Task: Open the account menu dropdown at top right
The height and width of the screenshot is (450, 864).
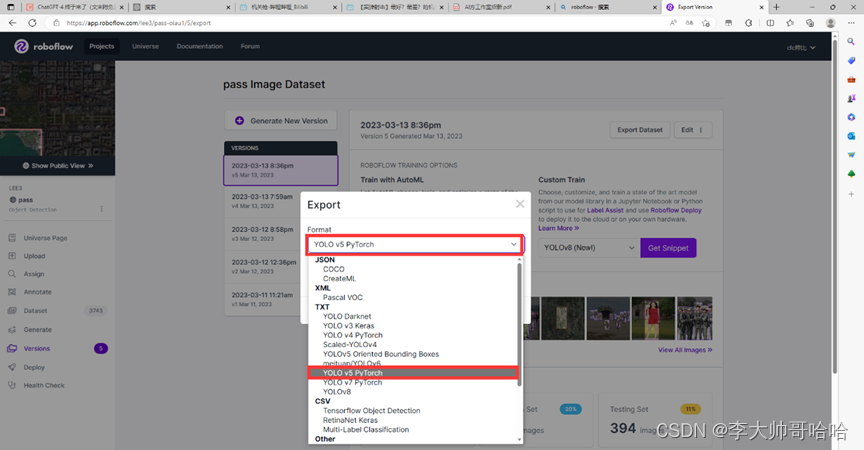Action: [801, 47]
